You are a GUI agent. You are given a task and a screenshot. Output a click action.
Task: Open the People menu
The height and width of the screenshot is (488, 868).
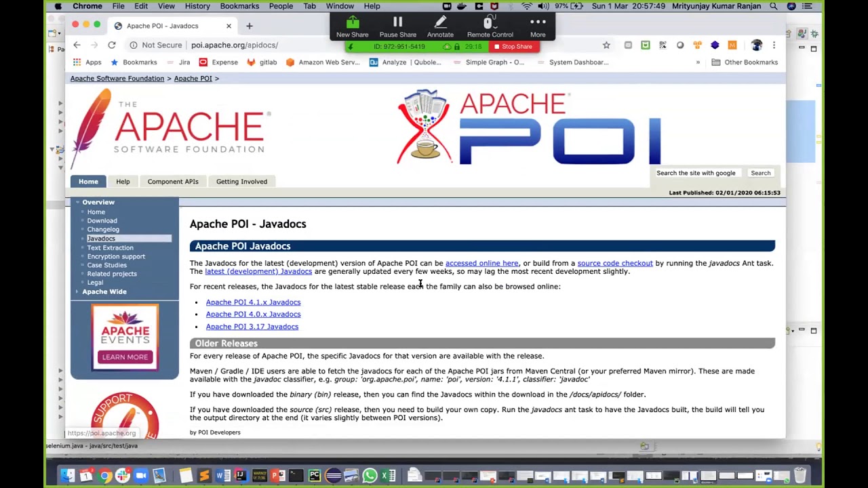point(281,6)
